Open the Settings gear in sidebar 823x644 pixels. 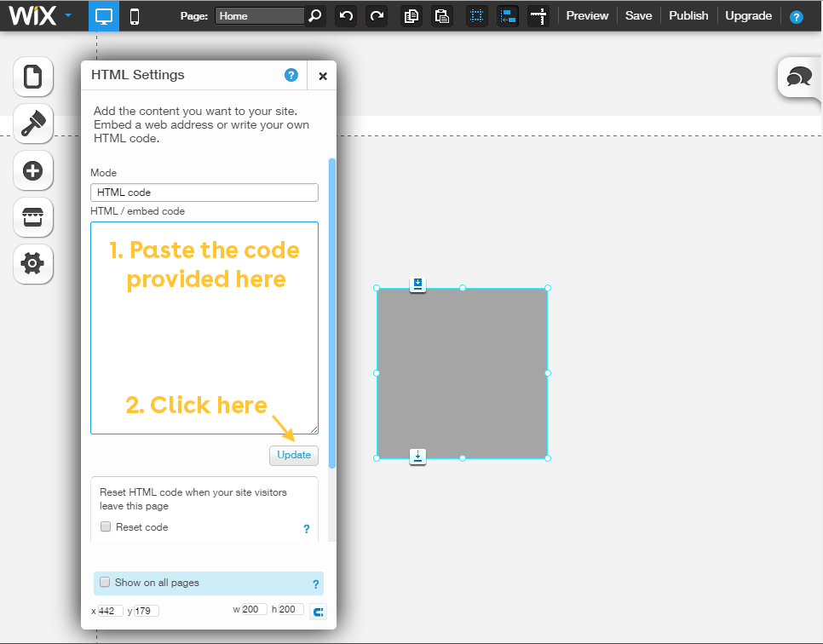[x=33, y=264]
